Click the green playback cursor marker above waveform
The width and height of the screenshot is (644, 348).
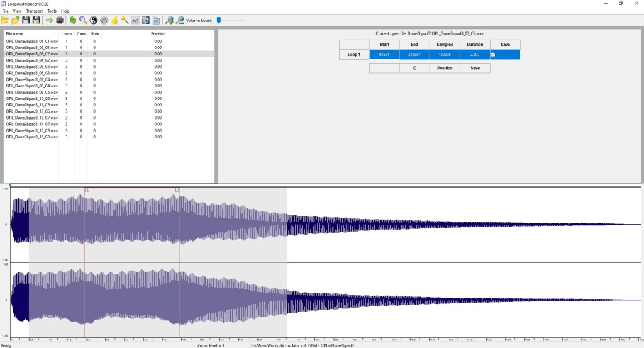[x=11, y=185]
